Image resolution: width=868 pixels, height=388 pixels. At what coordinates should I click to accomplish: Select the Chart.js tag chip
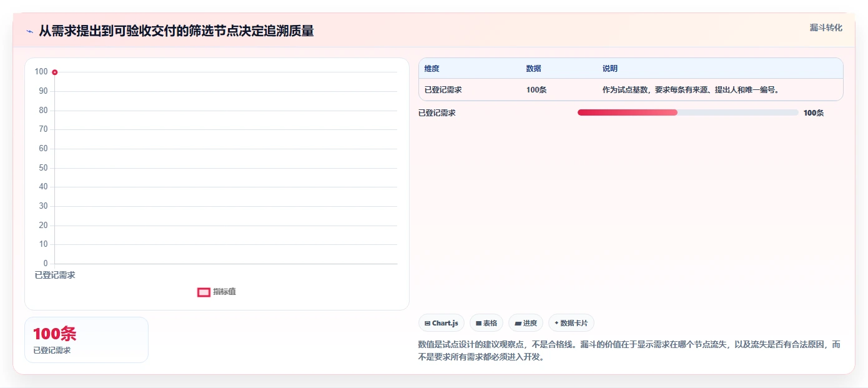pos(441,323)
